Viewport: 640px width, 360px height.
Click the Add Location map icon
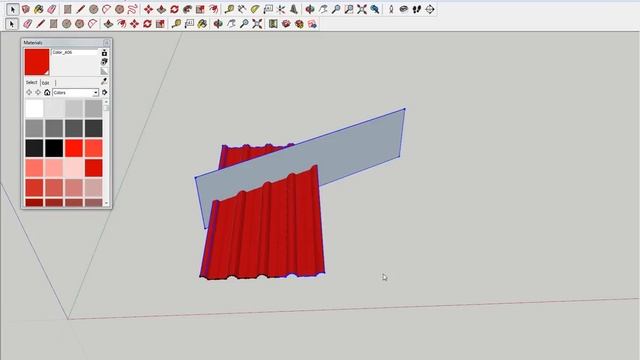tap(273, 24)
